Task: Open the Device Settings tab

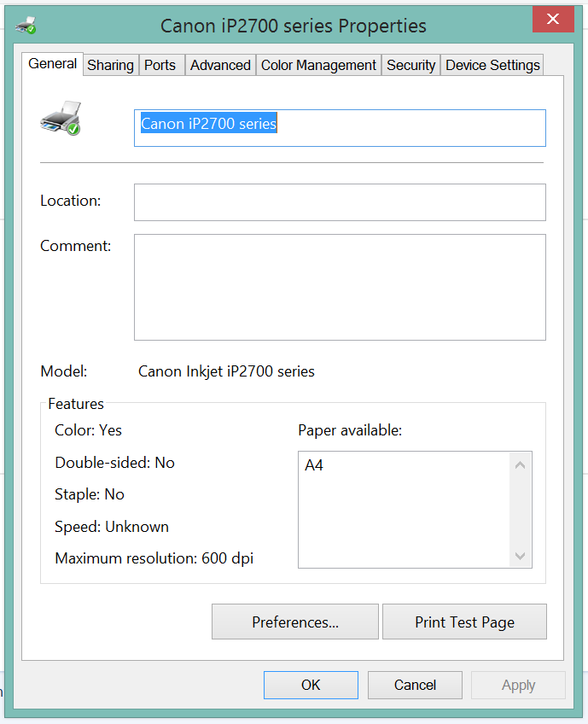Action: [492, 65]
